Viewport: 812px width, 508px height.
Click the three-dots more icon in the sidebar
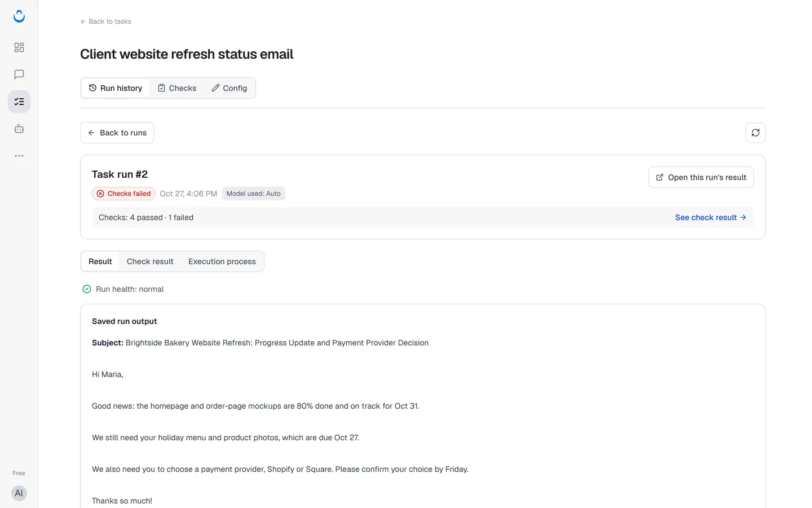pyautogui.click(x=19, y=156)
